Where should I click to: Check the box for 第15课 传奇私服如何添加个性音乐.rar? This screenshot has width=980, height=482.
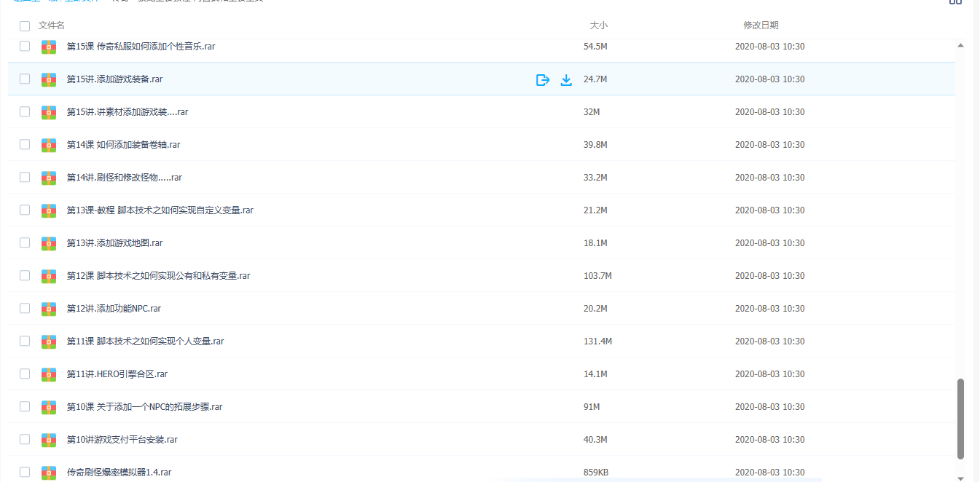tap(25, 47)
